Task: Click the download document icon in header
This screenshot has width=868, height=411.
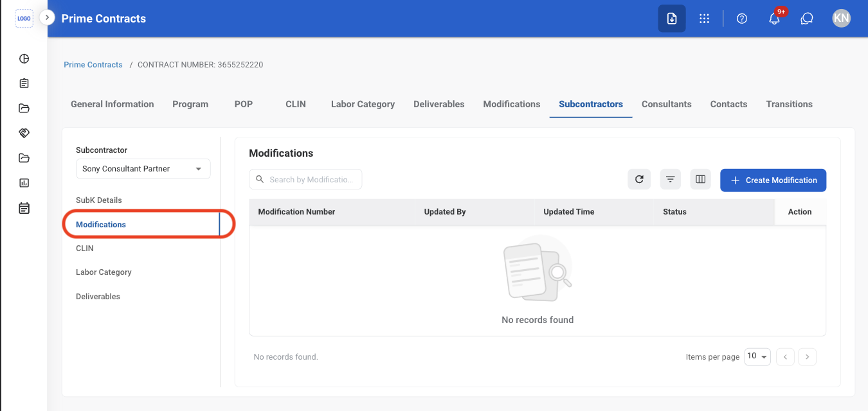Action: tap(671, 19)
